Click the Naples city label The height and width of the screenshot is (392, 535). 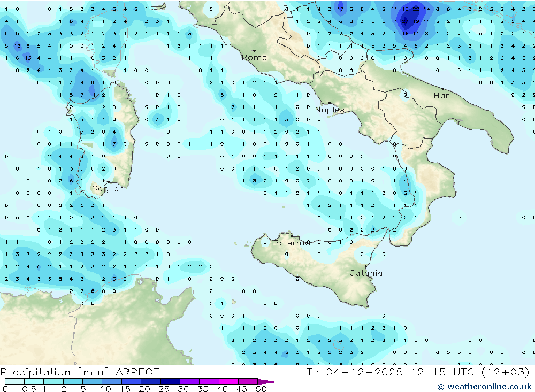(330, 110)
